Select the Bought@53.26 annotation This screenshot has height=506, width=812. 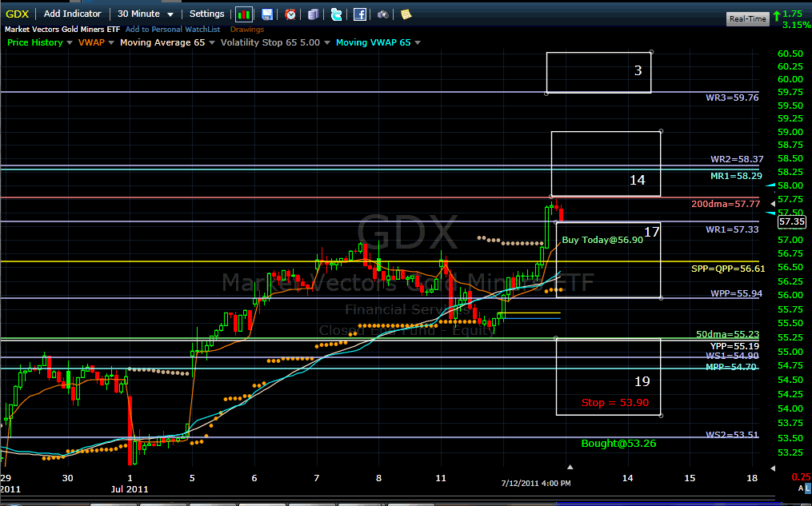point(619,444)
